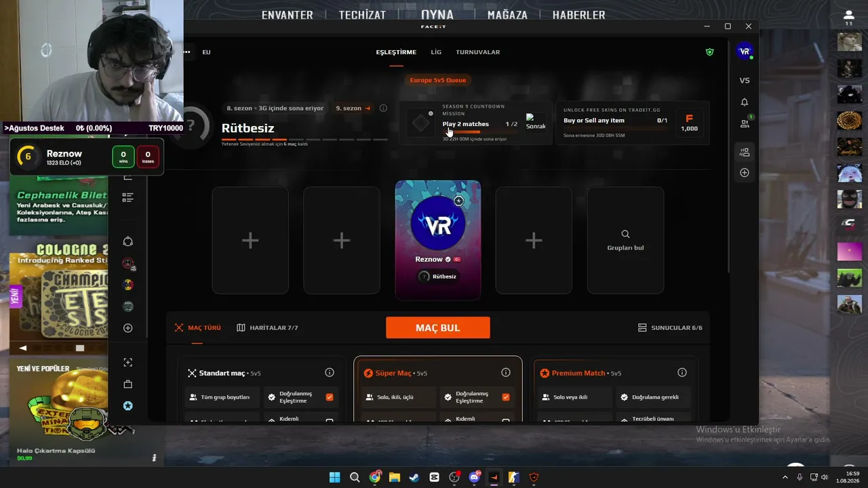This screenshot has width=868, height=488.
Task: Open the HARİTALAR 7/7 map selector
Action: click(267, 328)
